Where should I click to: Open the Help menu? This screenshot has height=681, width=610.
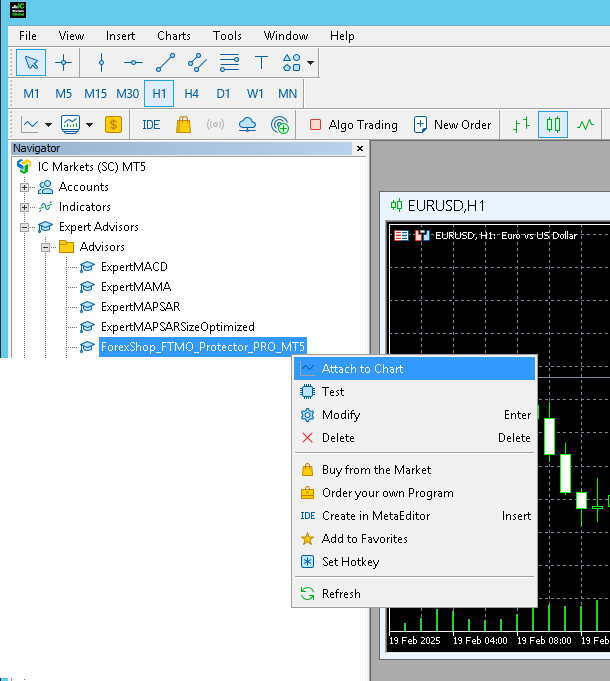coord(342,36)
